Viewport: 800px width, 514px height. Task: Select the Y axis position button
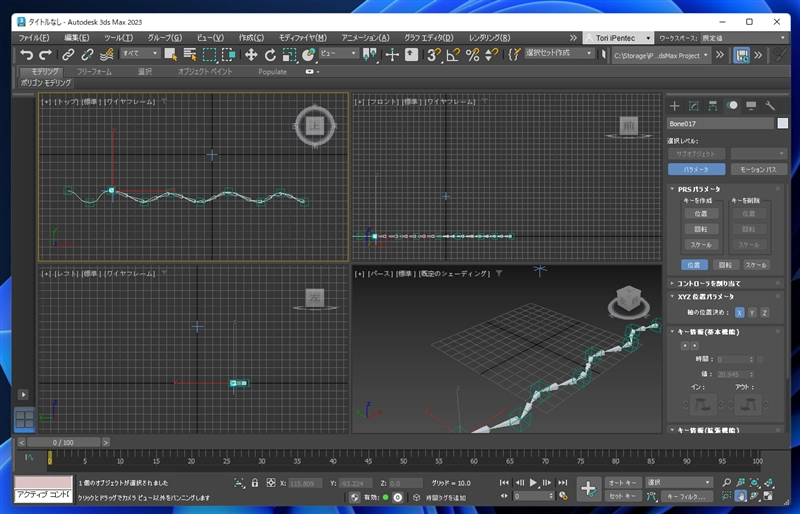click(x=752, y=313)
